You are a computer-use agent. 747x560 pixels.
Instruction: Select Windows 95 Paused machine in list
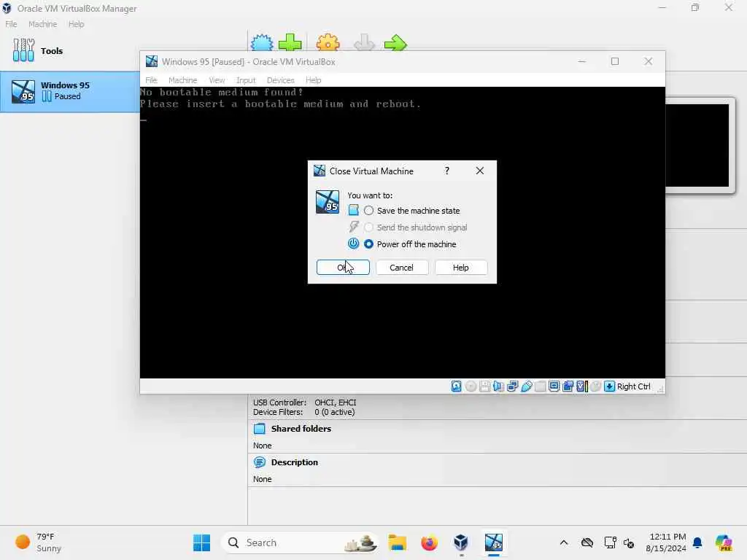click(x=70, y=91)
